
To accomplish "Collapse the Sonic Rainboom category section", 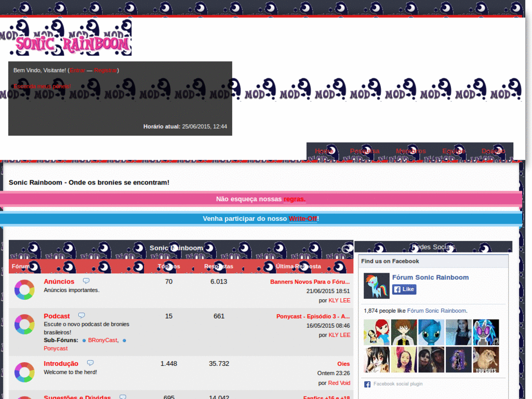I will (x=347, y=249).
